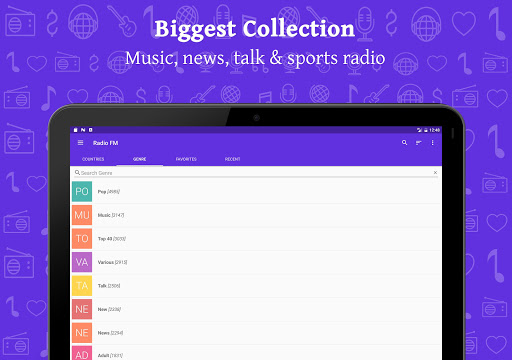The width and height of the screenshot is (512, 360).
Task: Open the Various genre list item
Action: tap(256, 262)
